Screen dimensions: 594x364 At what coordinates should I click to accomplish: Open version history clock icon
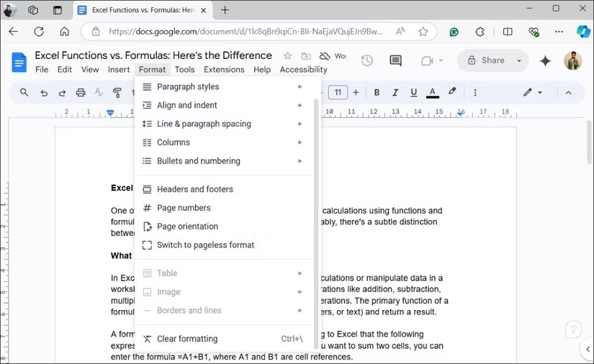click(x=366, y=60)
